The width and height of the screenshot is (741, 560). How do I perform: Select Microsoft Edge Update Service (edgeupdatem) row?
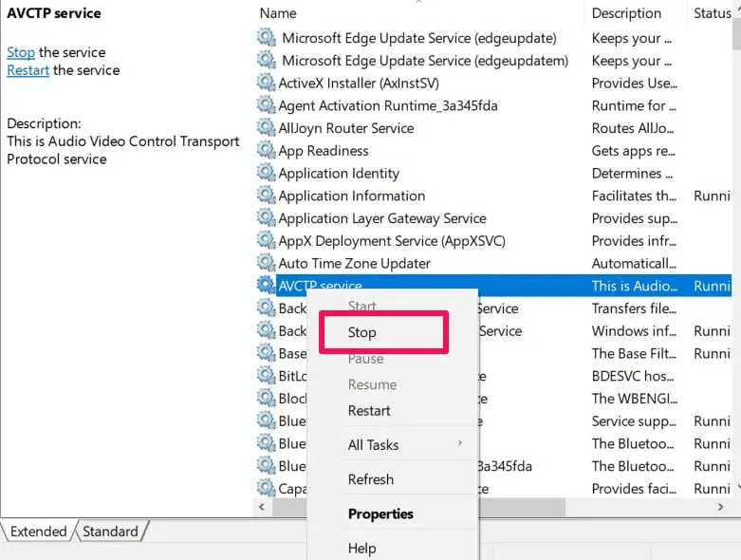pyautogui.click(x=425, y=61)
